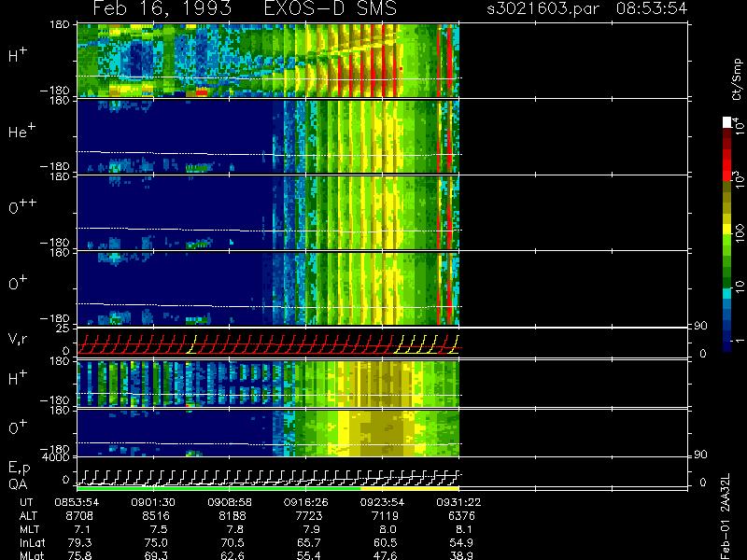
Task: Click InLat value '70.5'
Action: [233, 542]
